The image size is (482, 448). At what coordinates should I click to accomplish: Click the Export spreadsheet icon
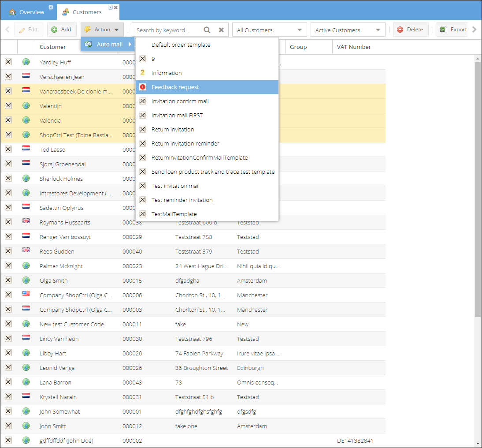click(x=443, y=30)
